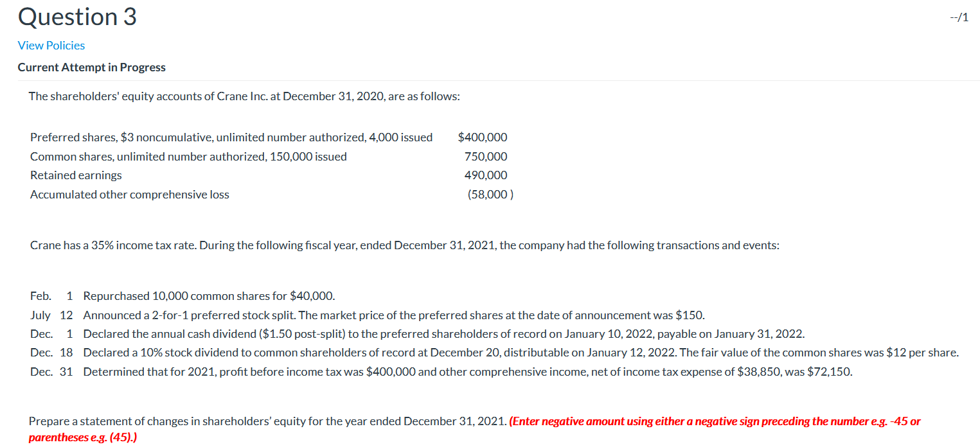Viewport: 980px width, 447px height.
Task: Click the Question 3 heading
Action: click(75, 17)
